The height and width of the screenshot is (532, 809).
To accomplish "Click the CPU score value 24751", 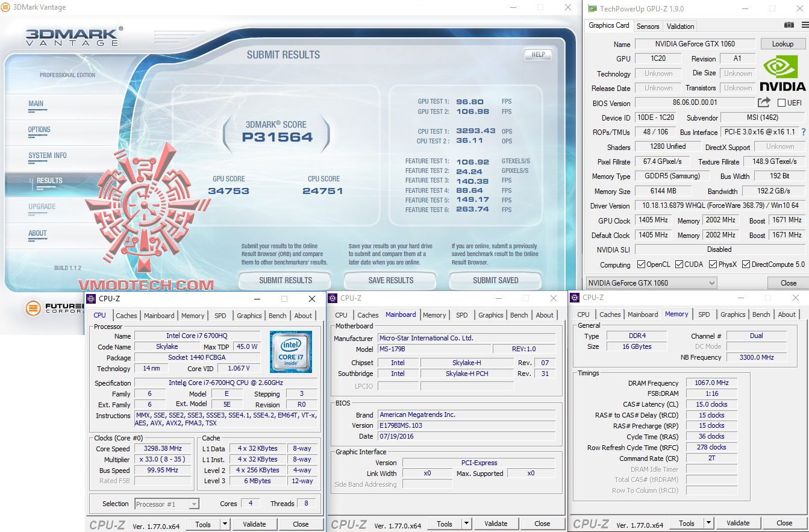I will coord(323,191).
